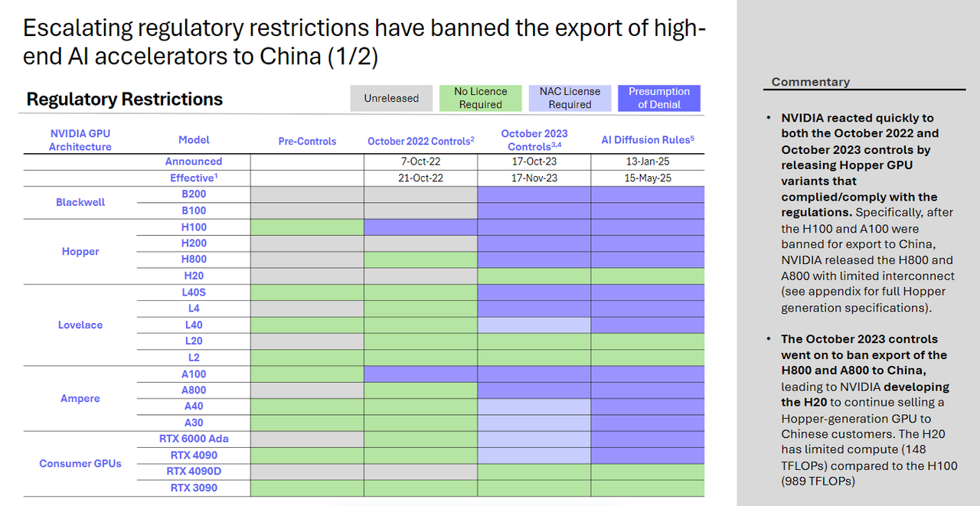
Task: Select the Consumer GPUs label
Action: pyautogui.click(x=80, y=463)
